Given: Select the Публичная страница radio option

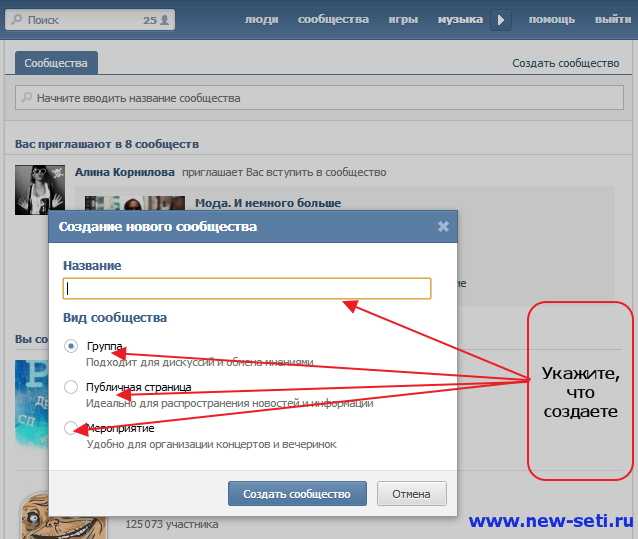Looking at the screenshot, I should point(71,387).
